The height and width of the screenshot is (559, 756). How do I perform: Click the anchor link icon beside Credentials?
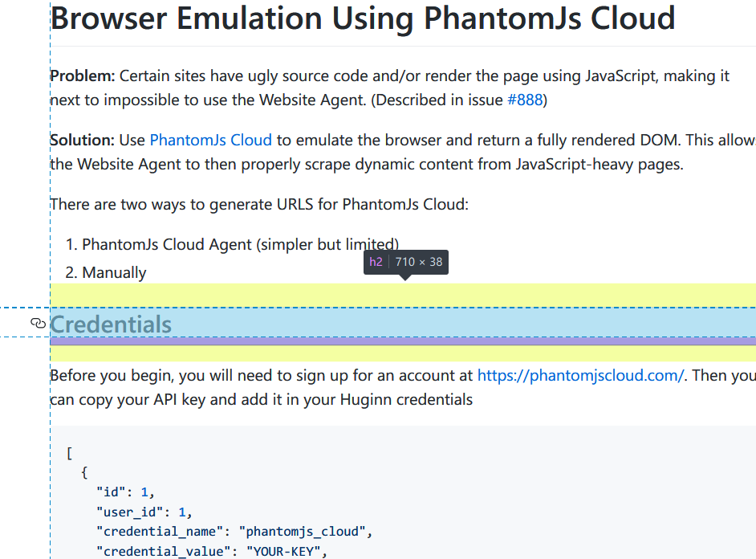(x=38, y=323)
